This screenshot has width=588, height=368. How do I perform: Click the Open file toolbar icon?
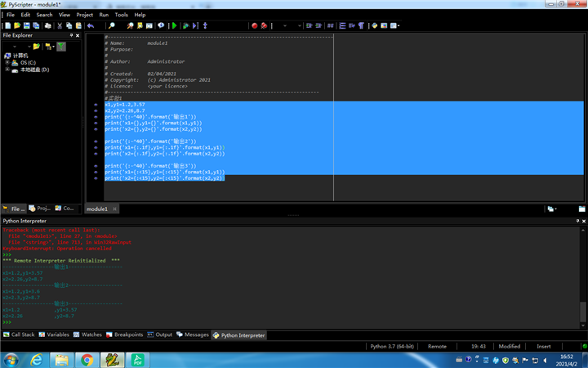17,25
